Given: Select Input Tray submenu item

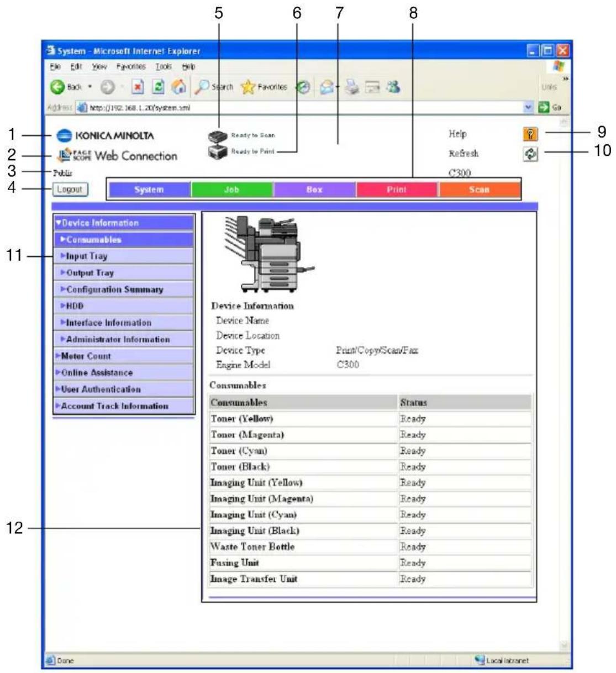Looking at the screenshot, I should (124, 256).
